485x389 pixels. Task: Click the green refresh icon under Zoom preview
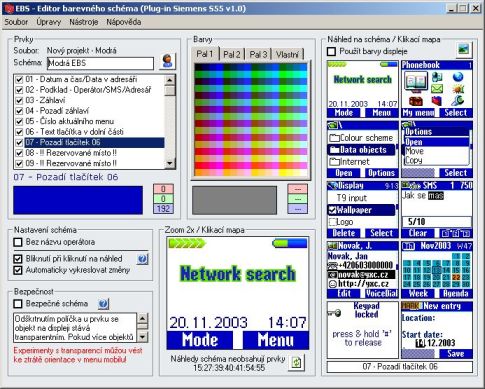point(296,363)
